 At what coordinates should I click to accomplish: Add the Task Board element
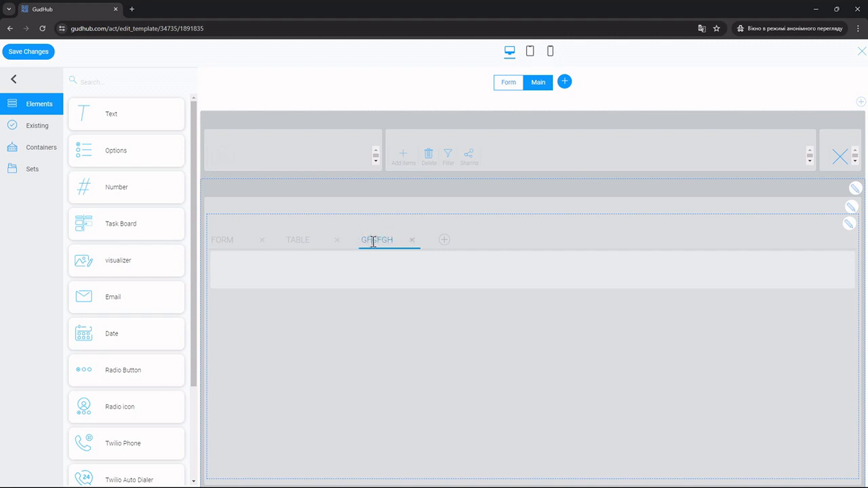[126, 224]
